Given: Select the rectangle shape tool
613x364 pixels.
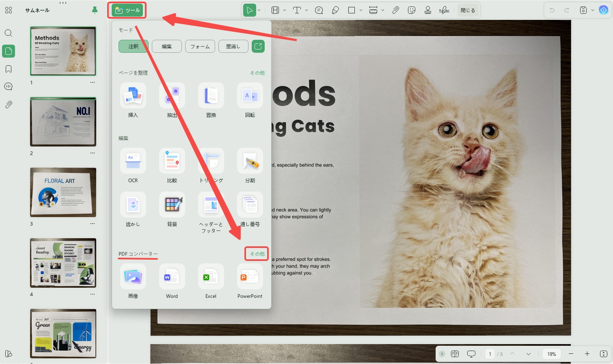Looking at the screenshot, I should [x=352, y=10].
